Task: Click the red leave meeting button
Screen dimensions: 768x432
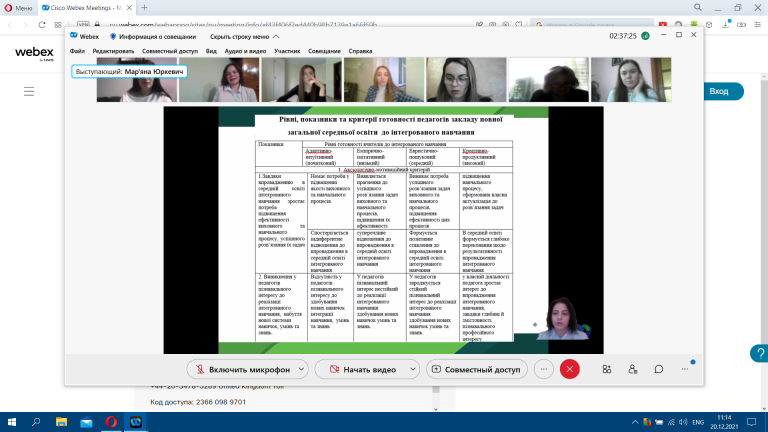Action: [570, 369]
